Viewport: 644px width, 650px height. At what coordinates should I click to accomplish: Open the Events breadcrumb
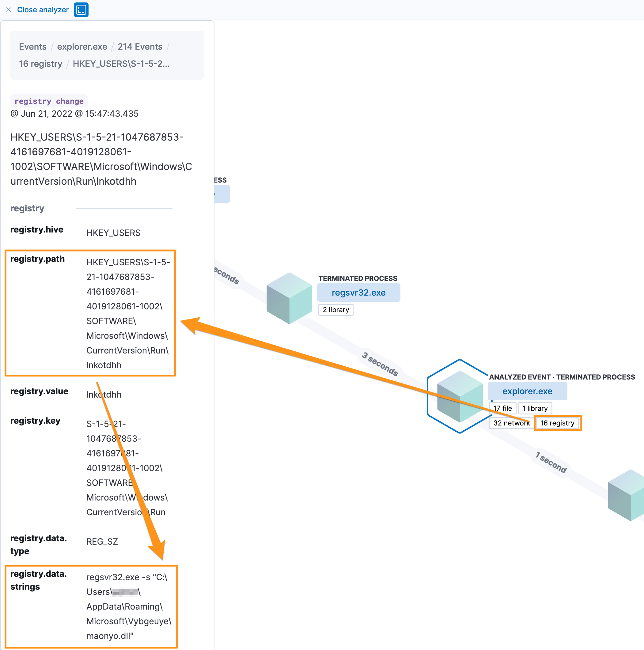coord(33,47)
